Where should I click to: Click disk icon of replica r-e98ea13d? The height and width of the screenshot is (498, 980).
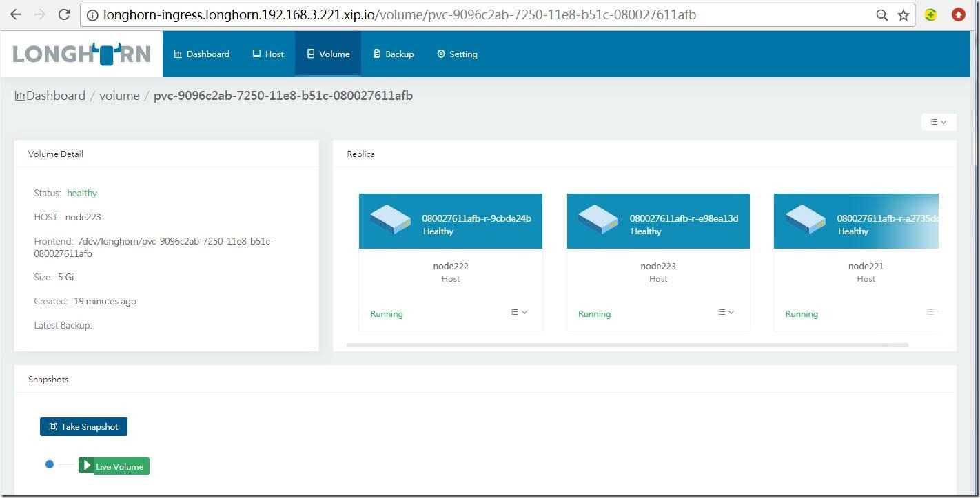598,219
